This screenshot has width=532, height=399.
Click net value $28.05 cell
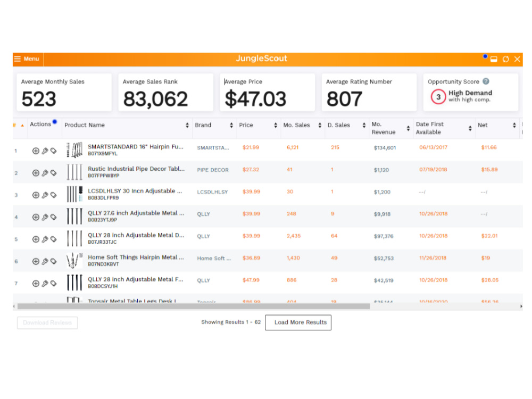[489, 280]
